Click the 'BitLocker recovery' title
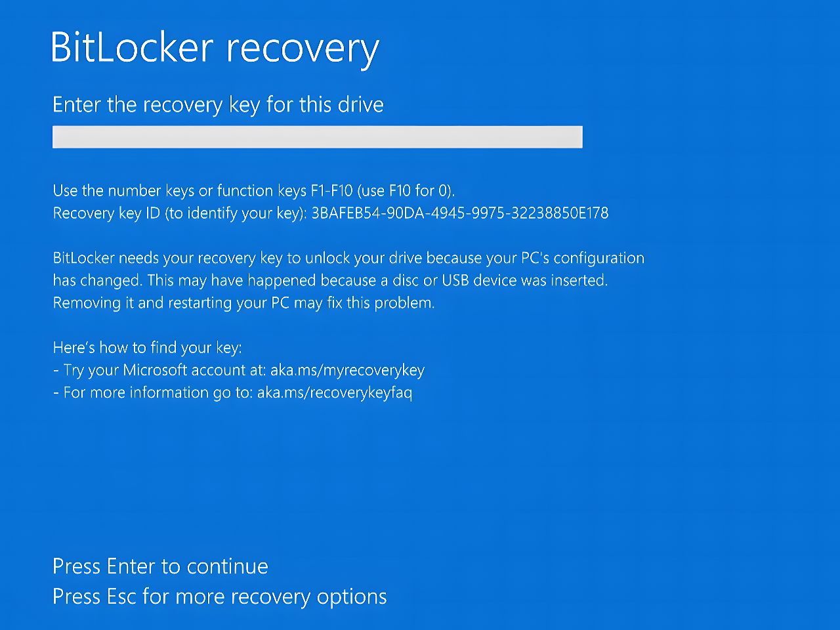This screenshot has height=630, width=840. pos(215,47)
